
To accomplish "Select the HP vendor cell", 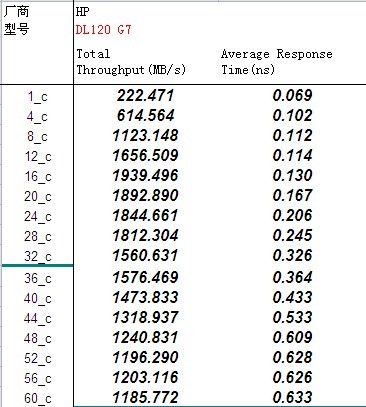I will [x=82, y=12].
